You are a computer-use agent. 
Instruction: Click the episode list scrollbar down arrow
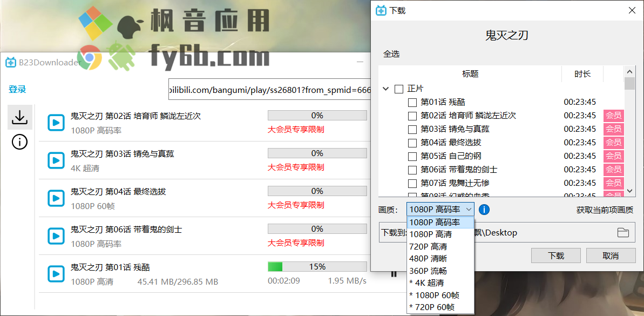point(629,191)
